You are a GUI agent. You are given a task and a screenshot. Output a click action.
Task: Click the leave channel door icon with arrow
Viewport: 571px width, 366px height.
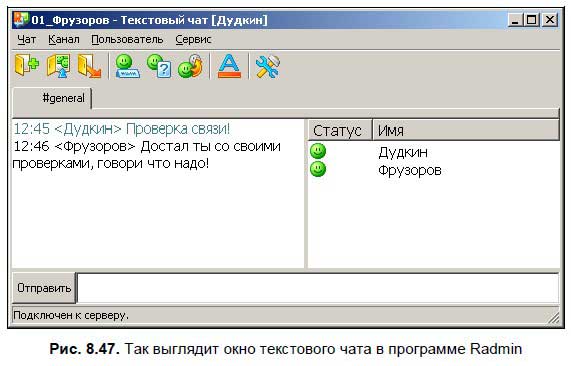tap(90, 66)
